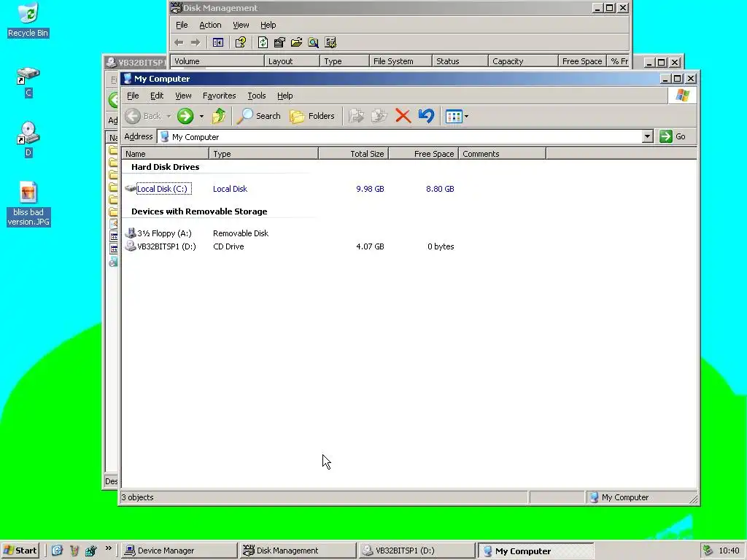The height and width of the screenshot is (560, 747).
Task: Sort by the Name column header
Action: [x=166, y=154]
